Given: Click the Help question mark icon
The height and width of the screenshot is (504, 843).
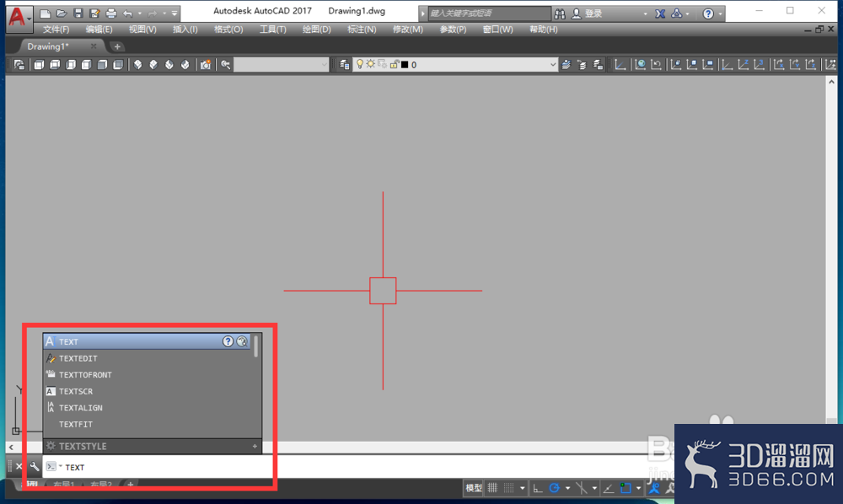Looking at the screenshot, I should [x=708, y=13].
